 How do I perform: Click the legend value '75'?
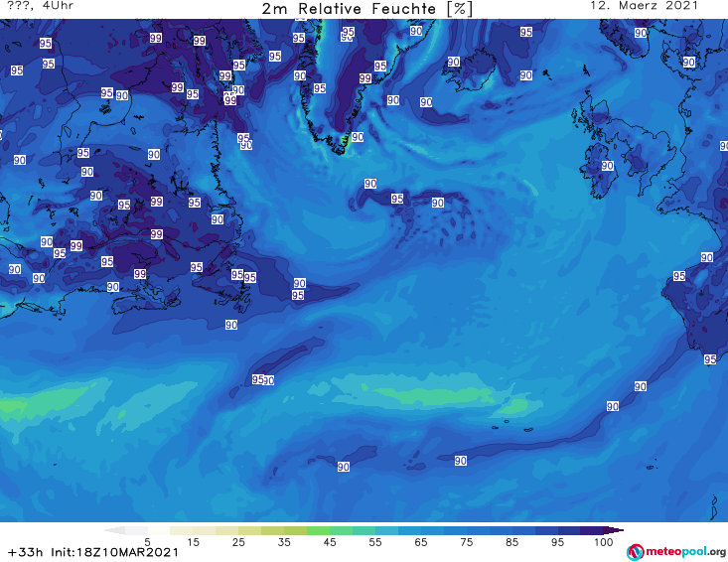click(467, 542)
